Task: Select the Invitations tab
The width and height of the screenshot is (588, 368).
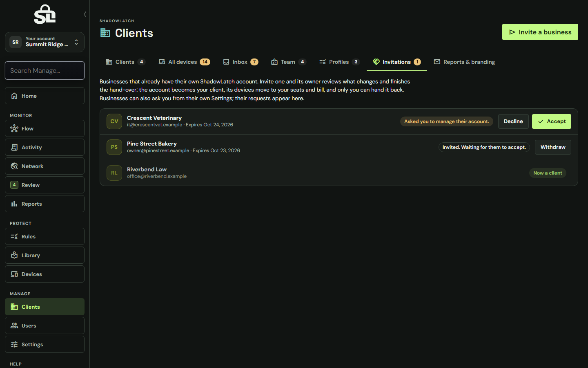Action: [x=396, y=62]
